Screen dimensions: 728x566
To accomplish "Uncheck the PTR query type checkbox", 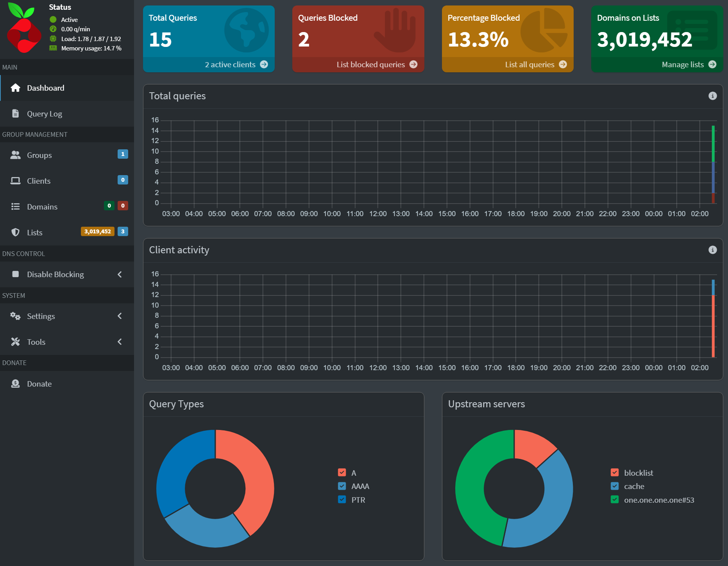I will click(342, 500).
